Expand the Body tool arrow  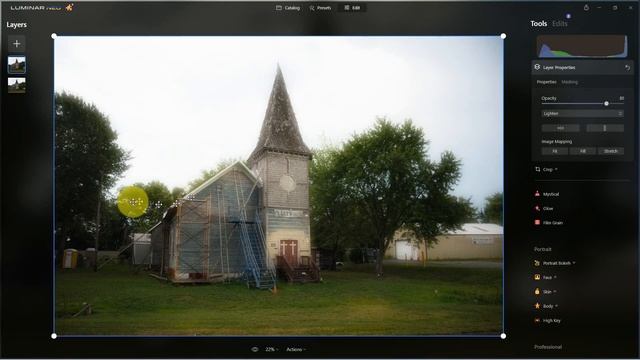point(556,306)
